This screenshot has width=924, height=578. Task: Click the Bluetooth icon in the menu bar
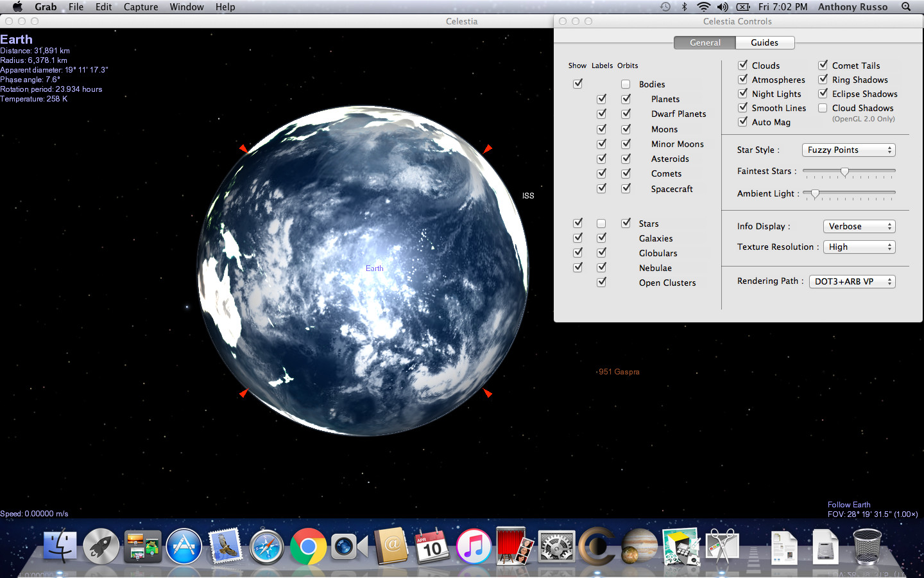click(683, 7)
